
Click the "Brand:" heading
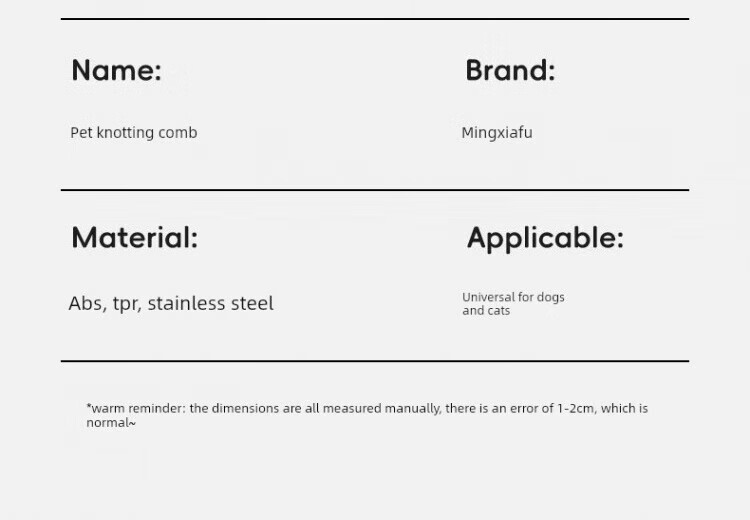pos(510,71)
